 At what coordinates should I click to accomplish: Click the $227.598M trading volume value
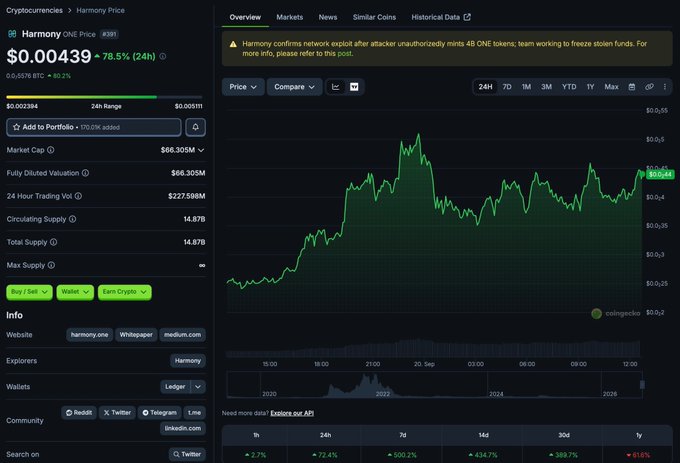pos(186,196)
